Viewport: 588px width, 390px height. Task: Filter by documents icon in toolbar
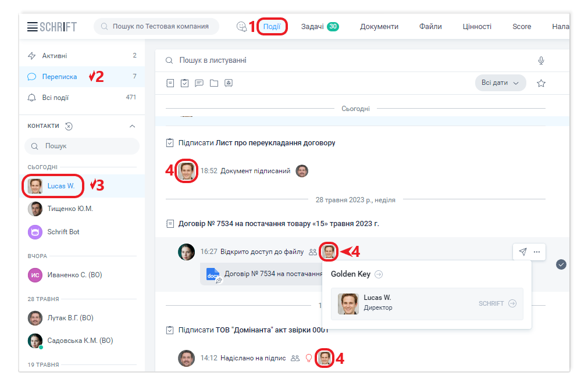pos(170,83)
